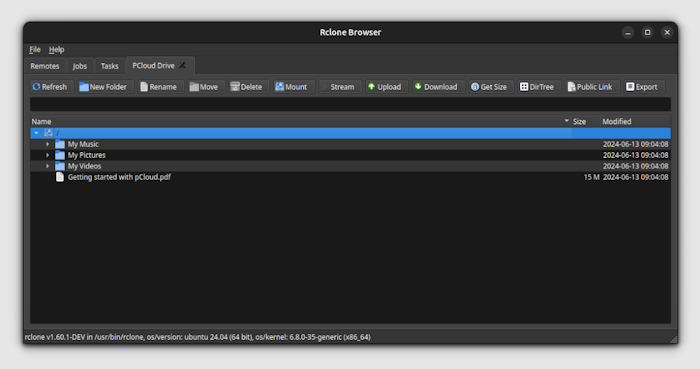
Task: Switch to the Tasks tab
Action: (109, 66)
